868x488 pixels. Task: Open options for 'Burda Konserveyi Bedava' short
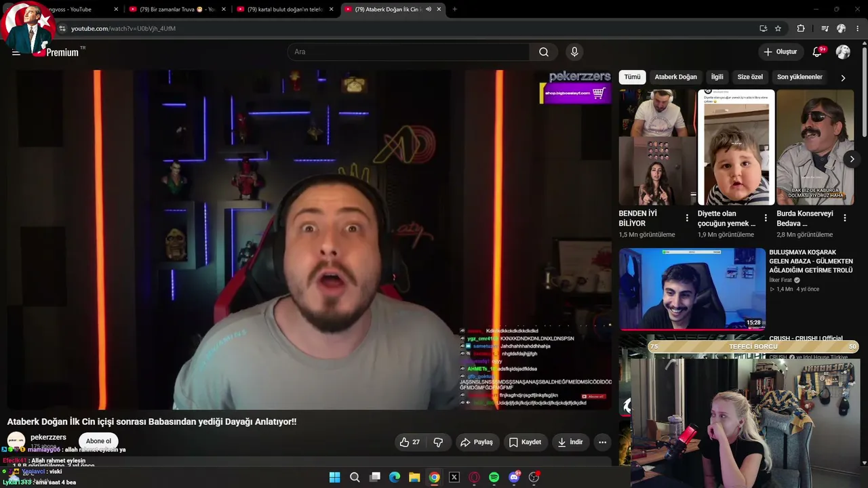click(x=845, y=218)
